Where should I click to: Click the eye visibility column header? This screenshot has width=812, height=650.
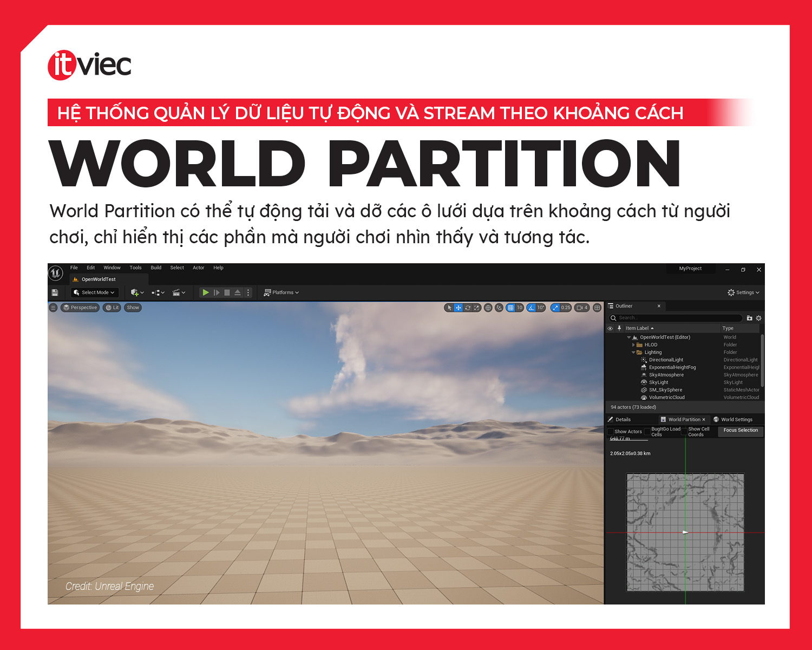[610, 328]
